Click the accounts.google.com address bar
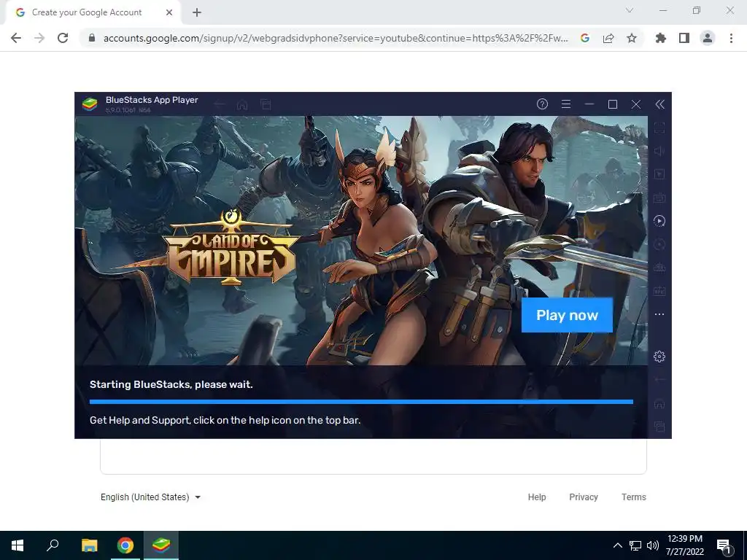The height and width of the screenshot is (560, 747). coord(336,38)
